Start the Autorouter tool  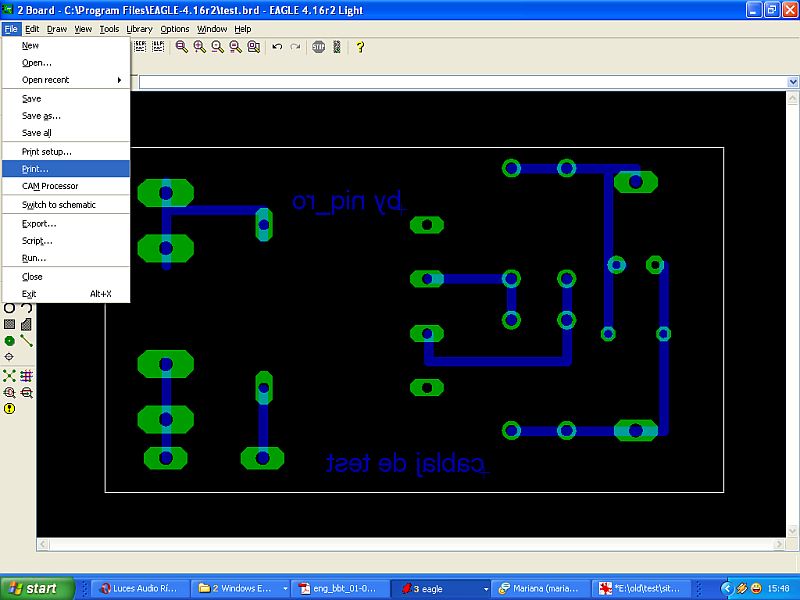[x=27, y=376]
